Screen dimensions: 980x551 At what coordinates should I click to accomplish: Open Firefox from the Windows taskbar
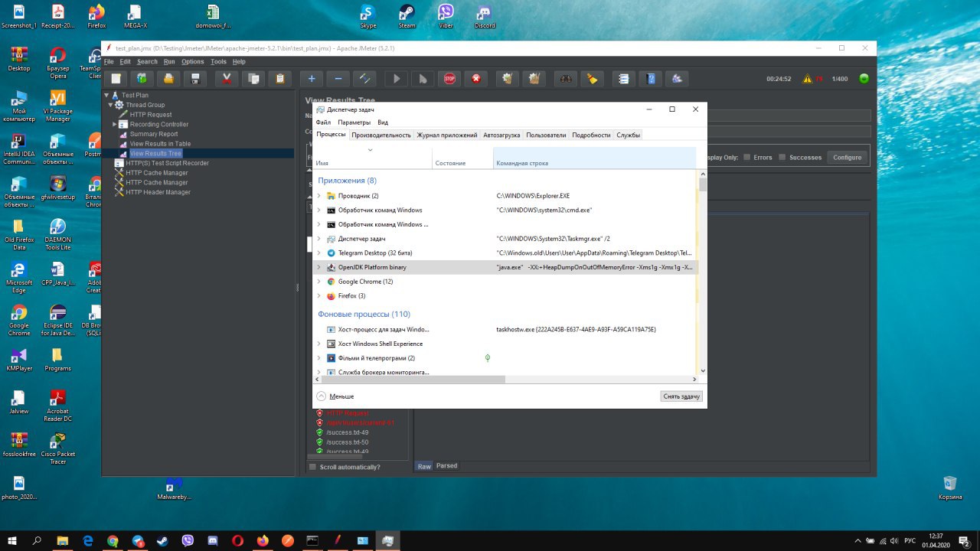pyautogui.click(x=263, y=540)
